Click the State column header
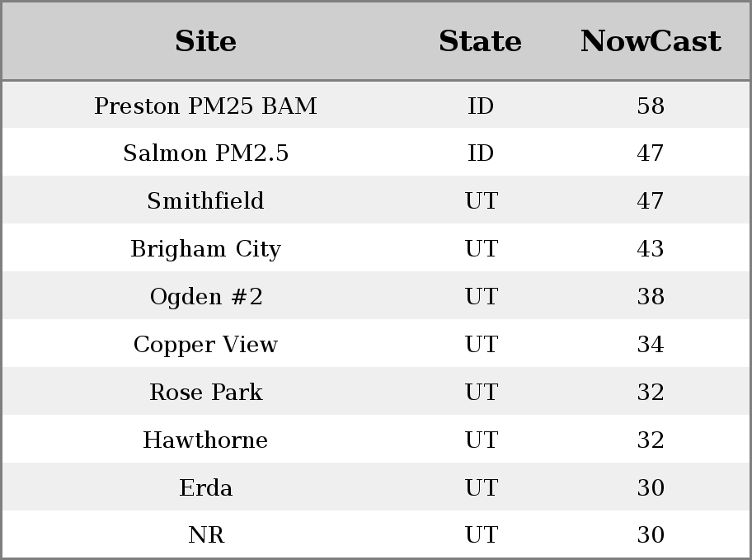 480,41
